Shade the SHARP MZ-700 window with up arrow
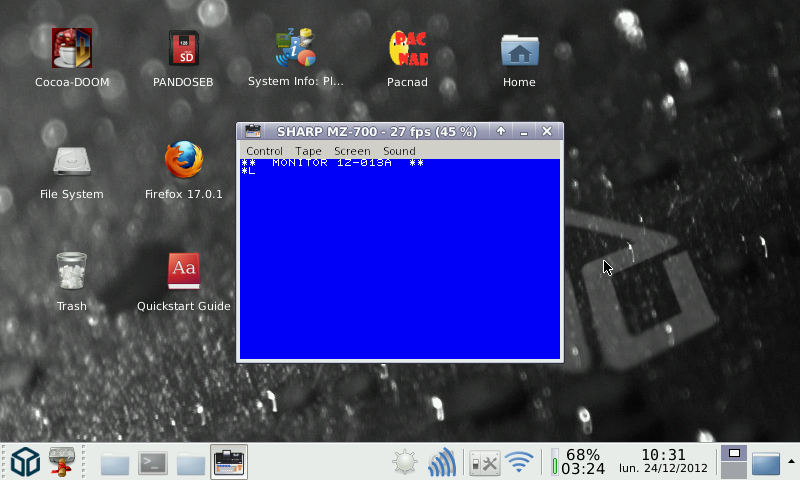800x480 pixels. 501,132
